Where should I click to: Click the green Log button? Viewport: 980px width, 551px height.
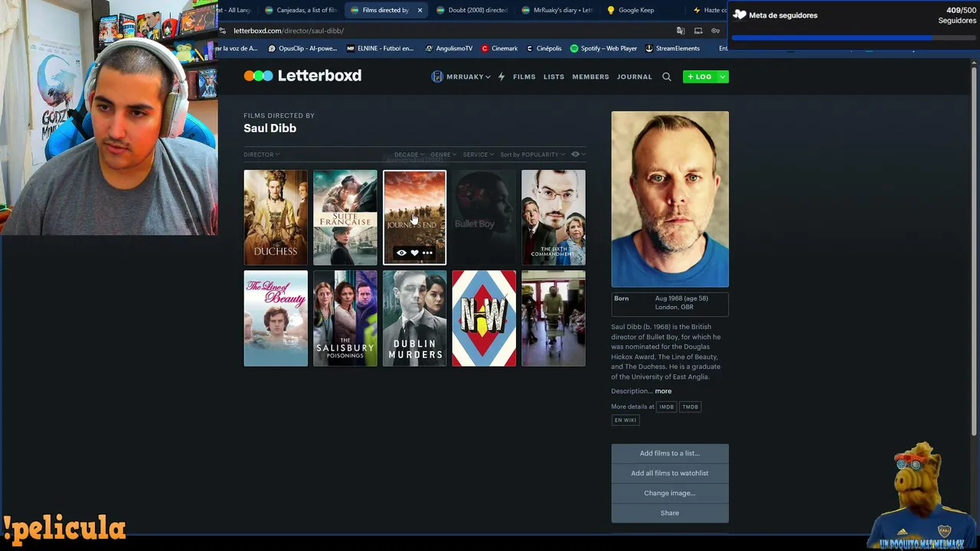coord(700,77)
